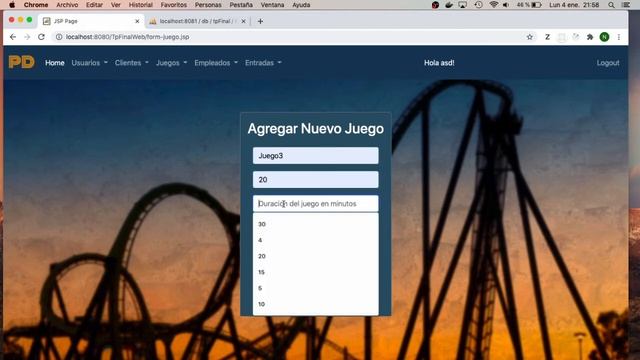This screenshot has height=360, width=640.
Task: Switch to the localhost:8081 db tab
Action: [197, 21]
